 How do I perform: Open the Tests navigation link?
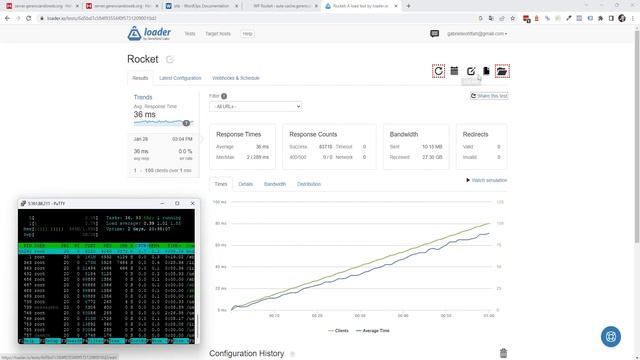(x=190, y=34)
